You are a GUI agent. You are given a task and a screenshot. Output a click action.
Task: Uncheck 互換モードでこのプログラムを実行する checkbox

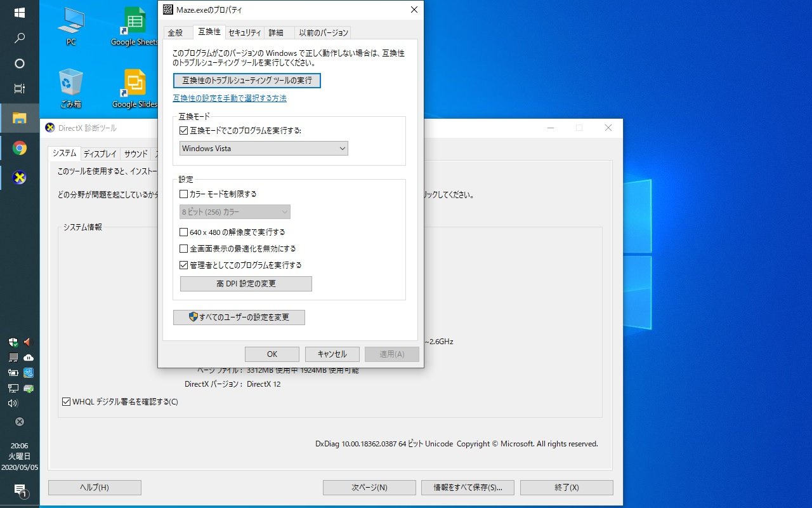tap(184, 131)
